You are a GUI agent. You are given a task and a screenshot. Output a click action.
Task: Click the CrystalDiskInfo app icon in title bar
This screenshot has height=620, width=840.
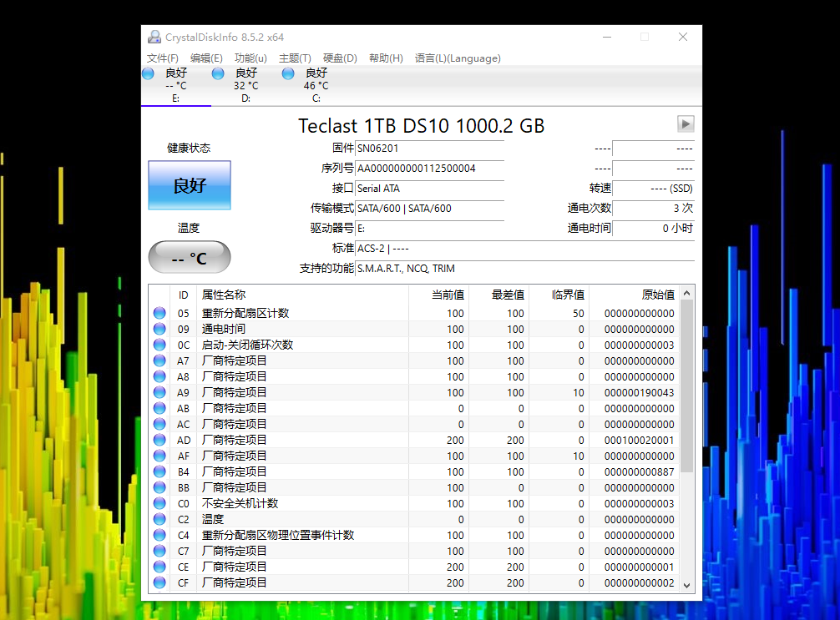click(x=154, y=37)
